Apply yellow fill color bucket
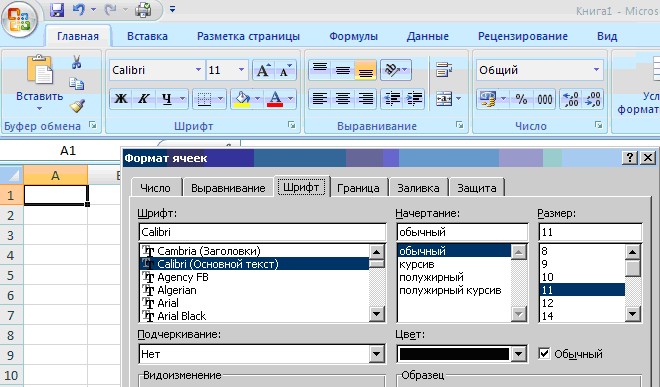Viewport: 660px width, 387px height. click(x=242, y=99)
